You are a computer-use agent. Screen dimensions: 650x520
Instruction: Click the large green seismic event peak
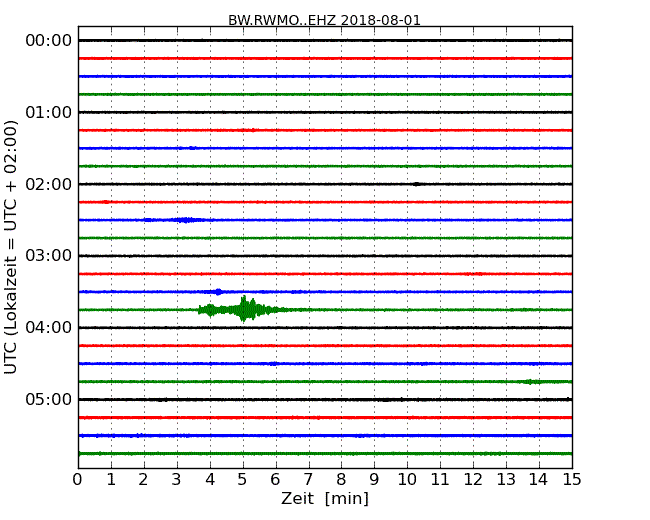pos(244,309)
